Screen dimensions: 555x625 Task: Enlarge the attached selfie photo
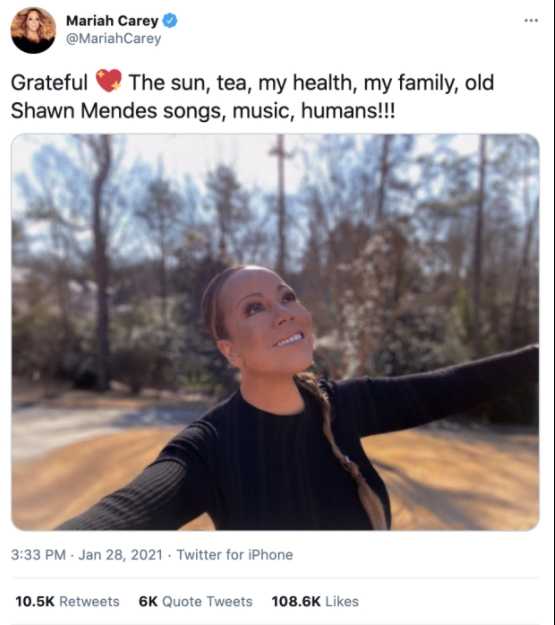click(275, 332)
